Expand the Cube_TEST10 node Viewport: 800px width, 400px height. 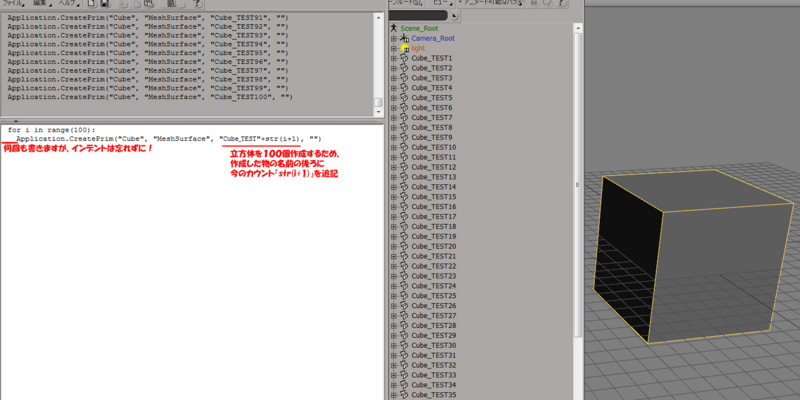click(x=393, y=147)
